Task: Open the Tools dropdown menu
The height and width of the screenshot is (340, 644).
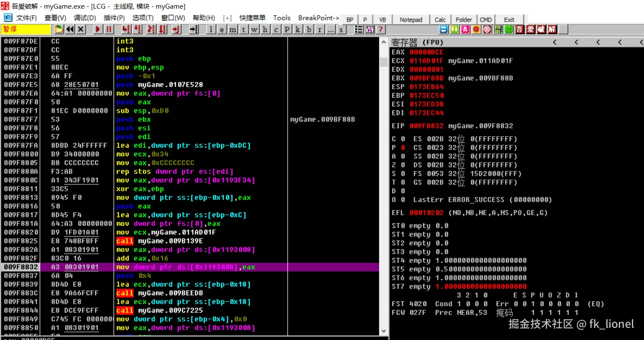Action: (x=282, y=18)
